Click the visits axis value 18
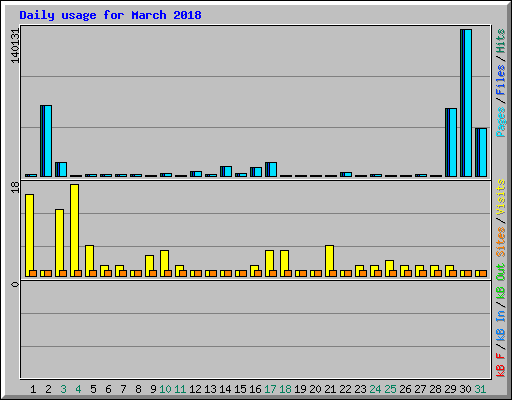 tap(15, 187)
